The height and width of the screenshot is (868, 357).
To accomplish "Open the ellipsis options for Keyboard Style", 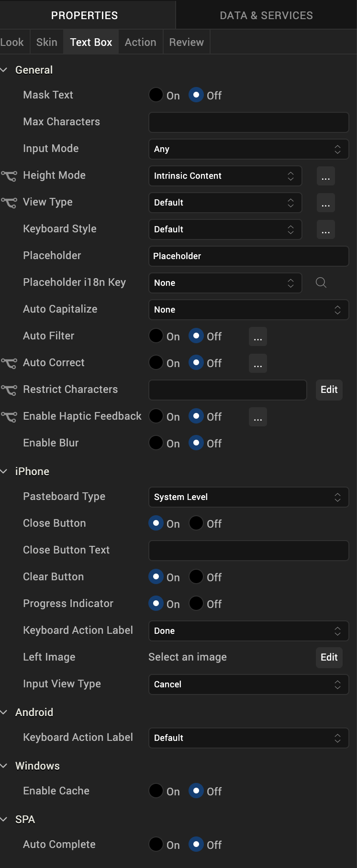I will coord(325,229).
